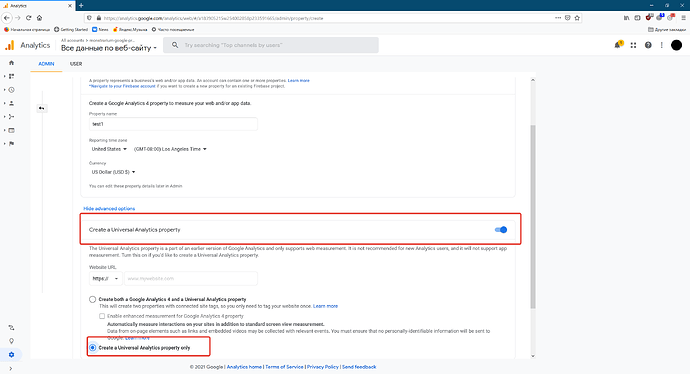Viewport: 690px width, 374px height.
Task: Open the account profile avatar
Action: tap(676, 45)
